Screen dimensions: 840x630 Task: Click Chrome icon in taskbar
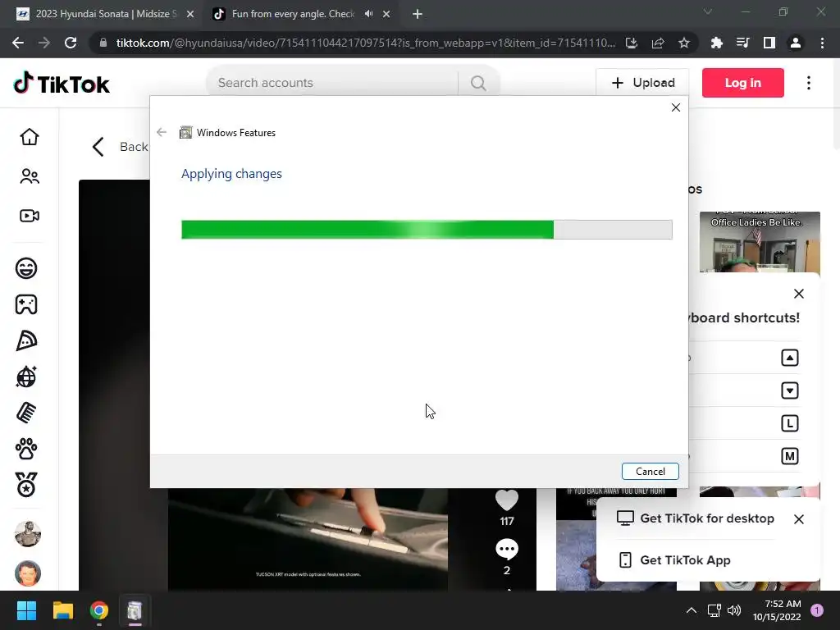(x=99, y=610)
